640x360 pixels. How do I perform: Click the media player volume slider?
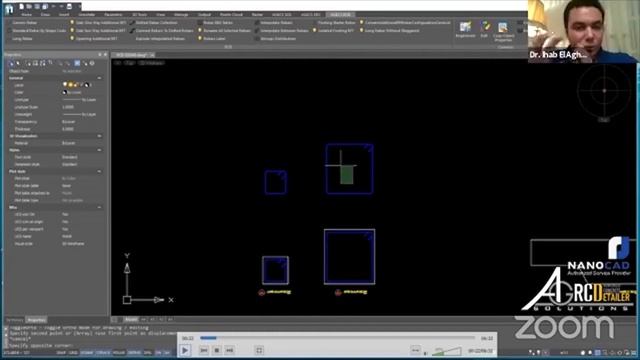(x=447, y=351)
